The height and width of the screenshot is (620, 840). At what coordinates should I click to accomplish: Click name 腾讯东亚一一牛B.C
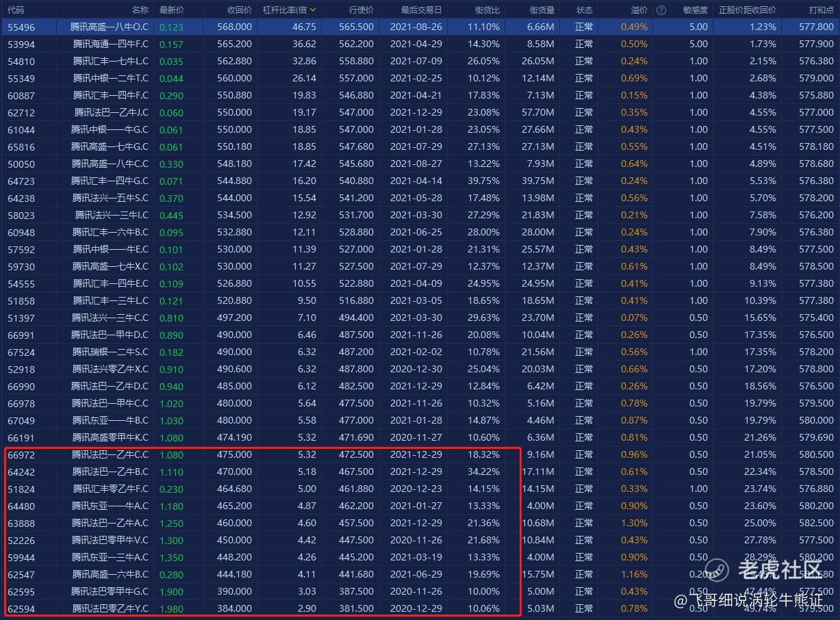[110, 420]
